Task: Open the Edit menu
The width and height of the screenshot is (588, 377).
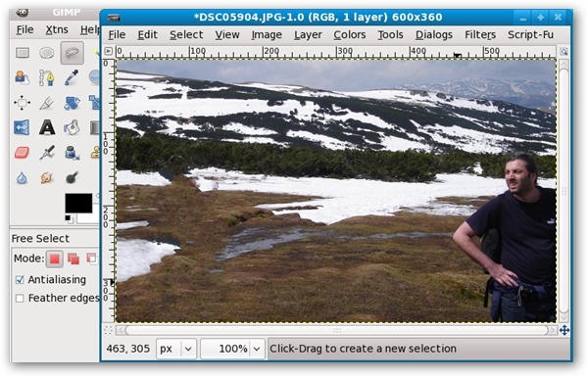Action: [147, 35]
